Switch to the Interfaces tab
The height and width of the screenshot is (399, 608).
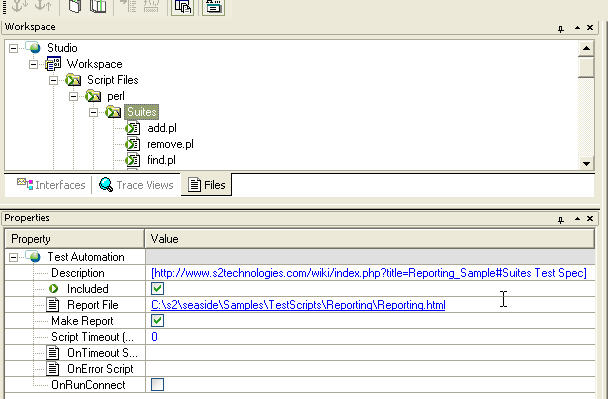click(x=51, y=185)
